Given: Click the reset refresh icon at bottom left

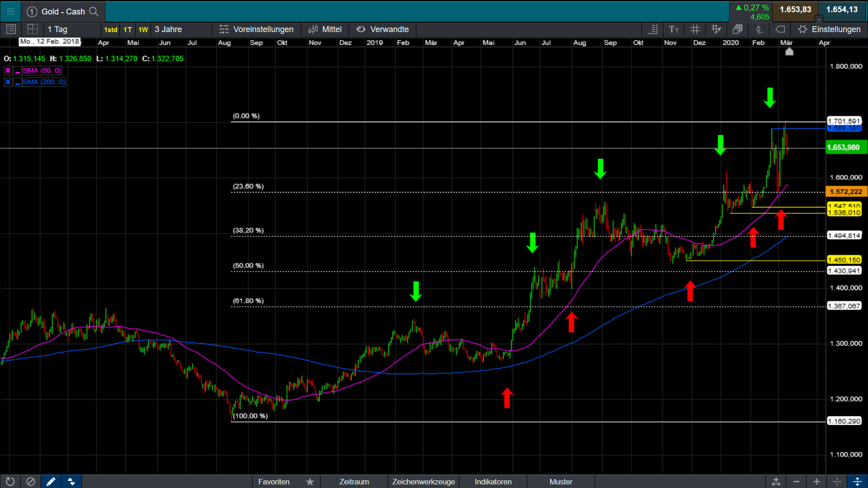Looking at the screenshot, I should (x=10, y=482).
